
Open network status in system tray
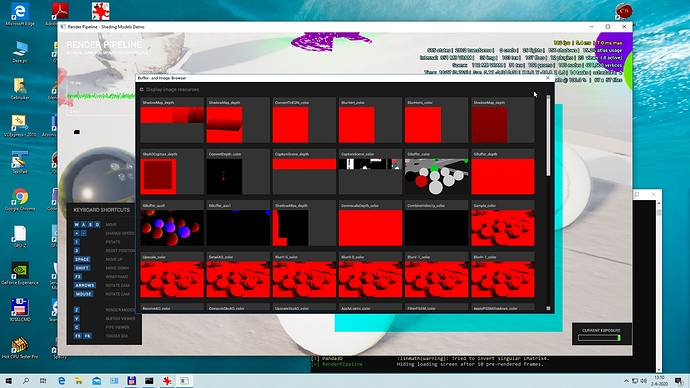(x=635, y=381)
